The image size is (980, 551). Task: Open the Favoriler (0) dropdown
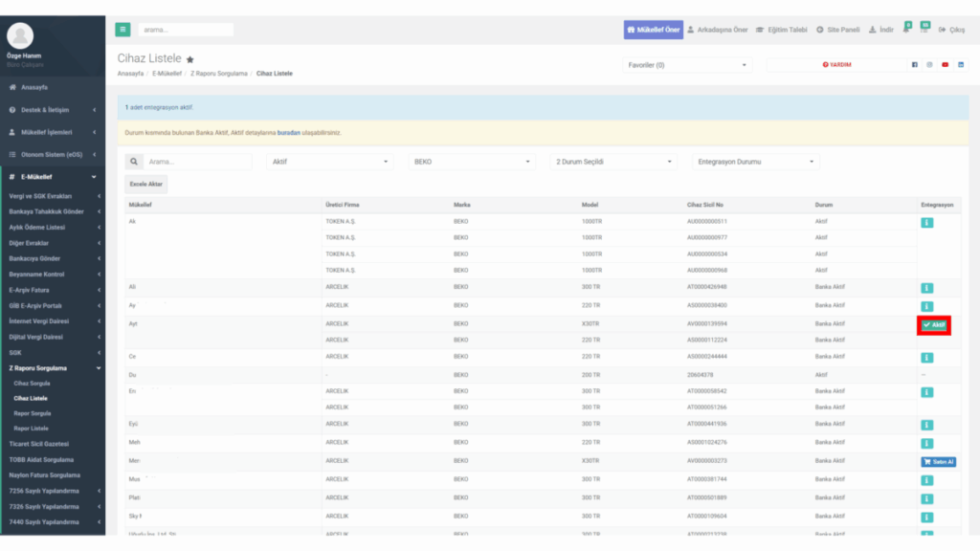point(687,65)
